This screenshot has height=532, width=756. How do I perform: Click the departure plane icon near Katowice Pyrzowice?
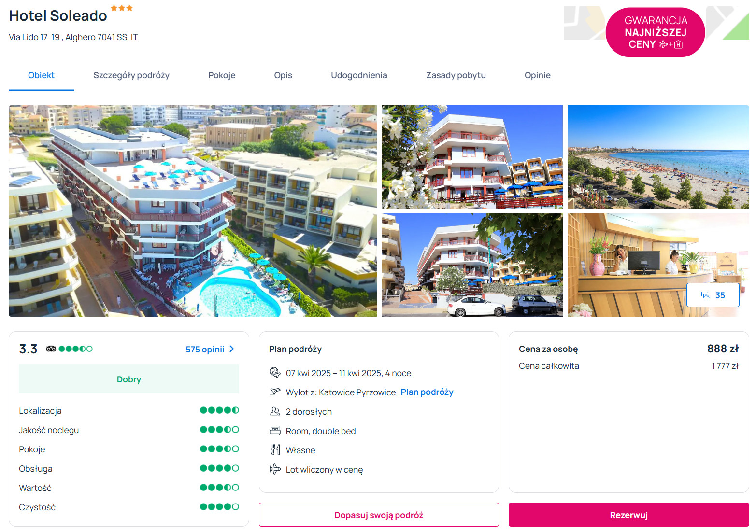pos(275,392)
